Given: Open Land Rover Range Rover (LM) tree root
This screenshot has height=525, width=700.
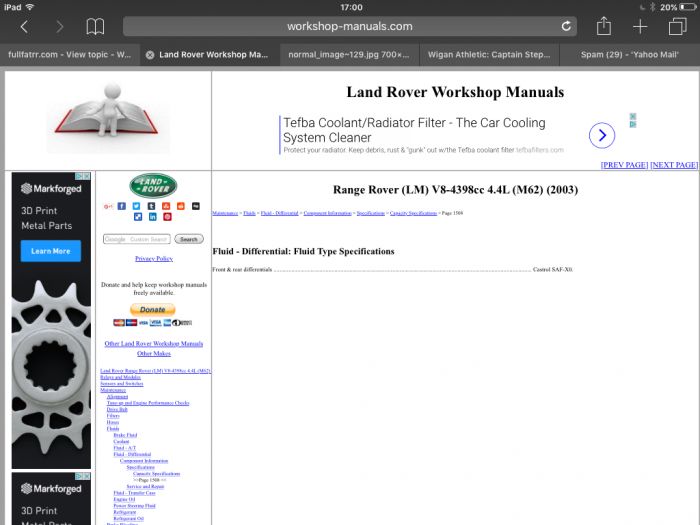Looking at the screenshot, I should coord(155,371).
